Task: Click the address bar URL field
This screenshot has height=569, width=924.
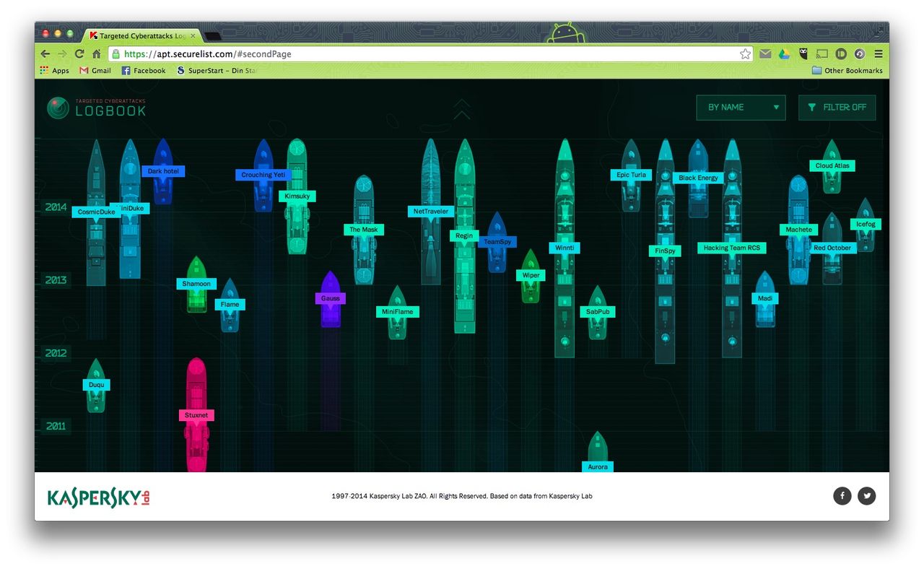Action: (x=289, y=53)
